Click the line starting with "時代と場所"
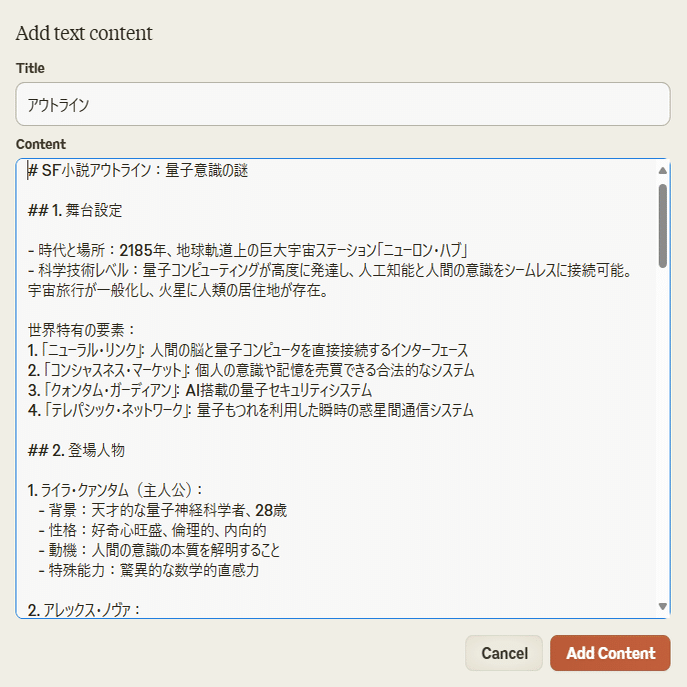 click(x=250, y=250)
